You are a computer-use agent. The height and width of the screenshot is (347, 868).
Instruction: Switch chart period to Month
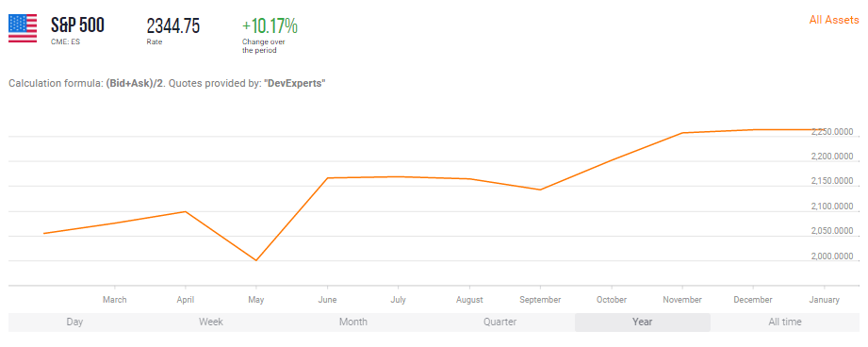[353, 322]
